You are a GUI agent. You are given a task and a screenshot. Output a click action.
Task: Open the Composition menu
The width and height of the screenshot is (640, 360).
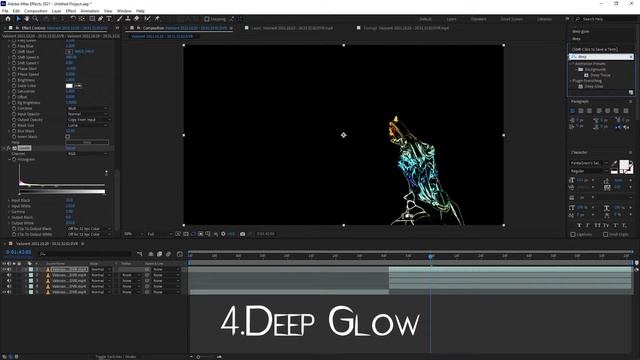(36, 11)
